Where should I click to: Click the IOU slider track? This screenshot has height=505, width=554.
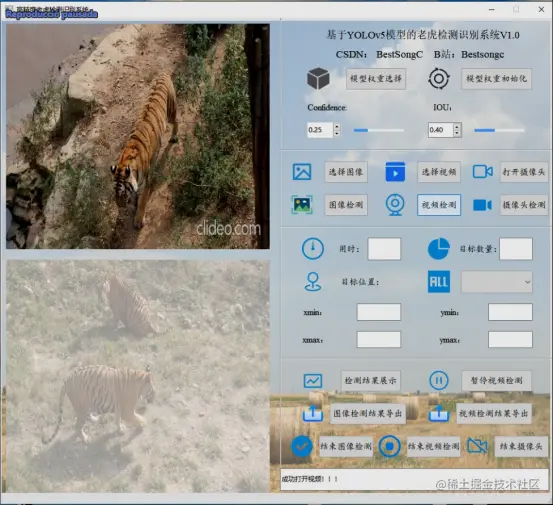click(x=499, y=130)
